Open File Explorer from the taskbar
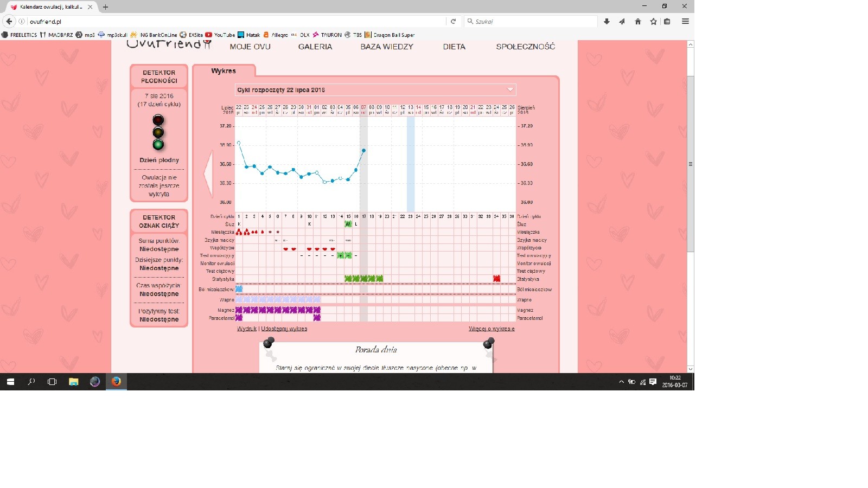 (x=73, y=382)
